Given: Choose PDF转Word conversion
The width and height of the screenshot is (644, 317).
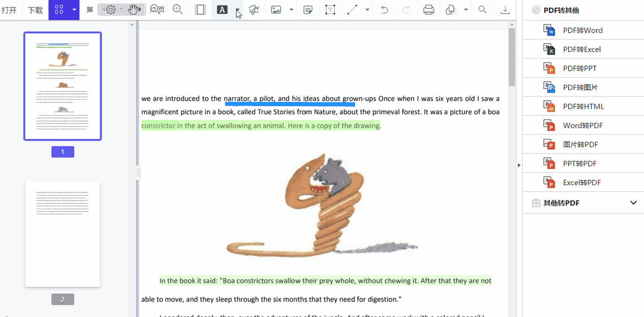Looking at the screenshot, I should coord(584,31).
